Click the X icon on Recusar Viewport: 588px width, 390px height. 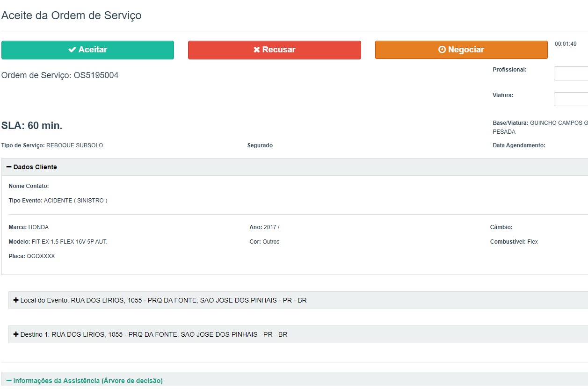pyautogui.click(x=256, y=50)
